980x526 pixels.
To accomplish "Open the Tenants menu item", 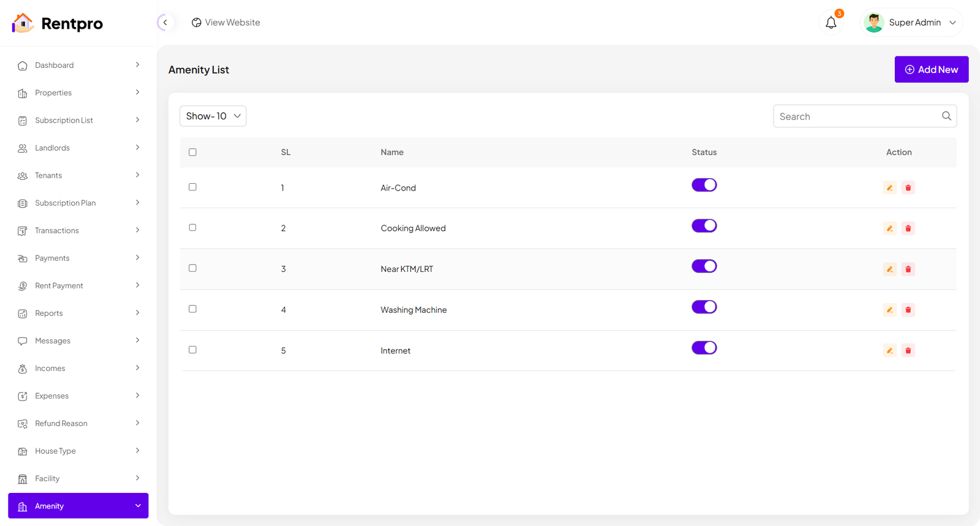I will (x=78, y=176).
